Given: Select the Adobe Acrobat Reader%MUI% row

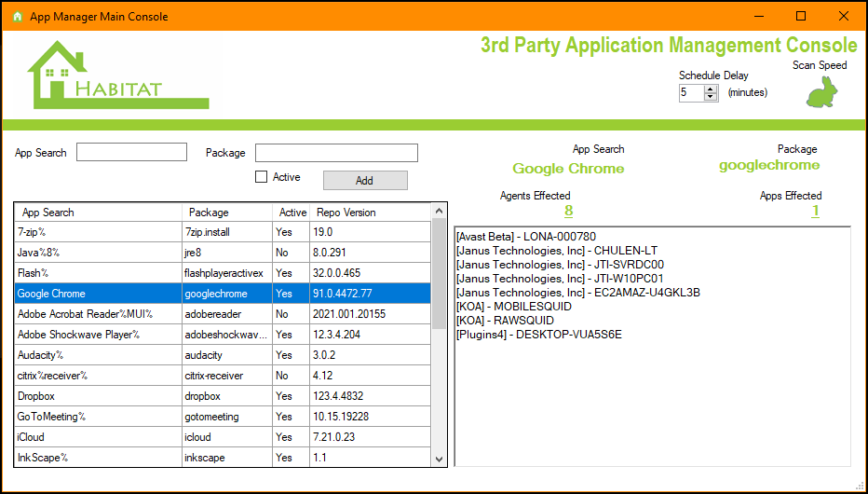Looking at the screenshot, I should click(x=223, y=314).
